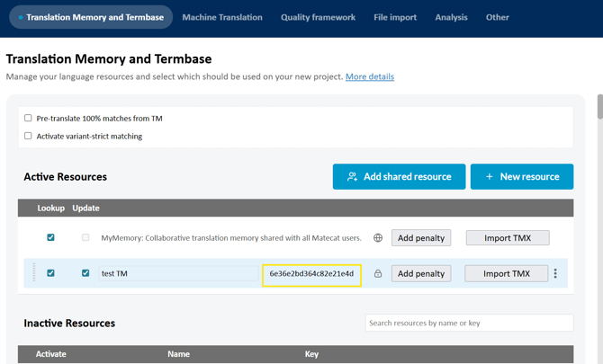This screenshot has height=364, width=603.
Task: Grab the drag handle of test TM row
Action: [x=34, y=273]
